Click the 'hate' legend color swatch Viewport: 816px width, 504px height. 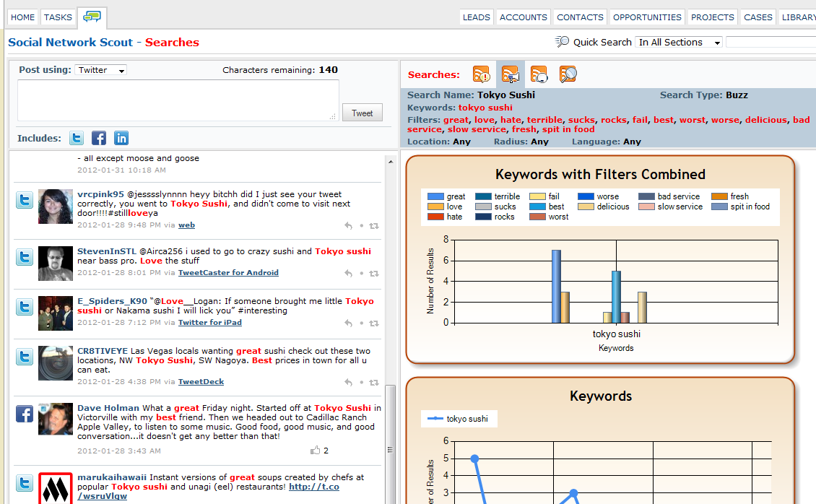pos(435,217)
